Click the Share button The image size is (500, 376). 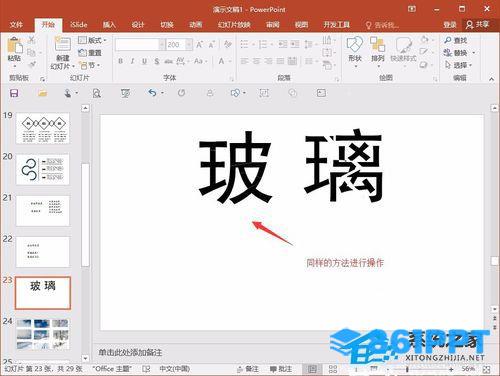pos(478,24)
